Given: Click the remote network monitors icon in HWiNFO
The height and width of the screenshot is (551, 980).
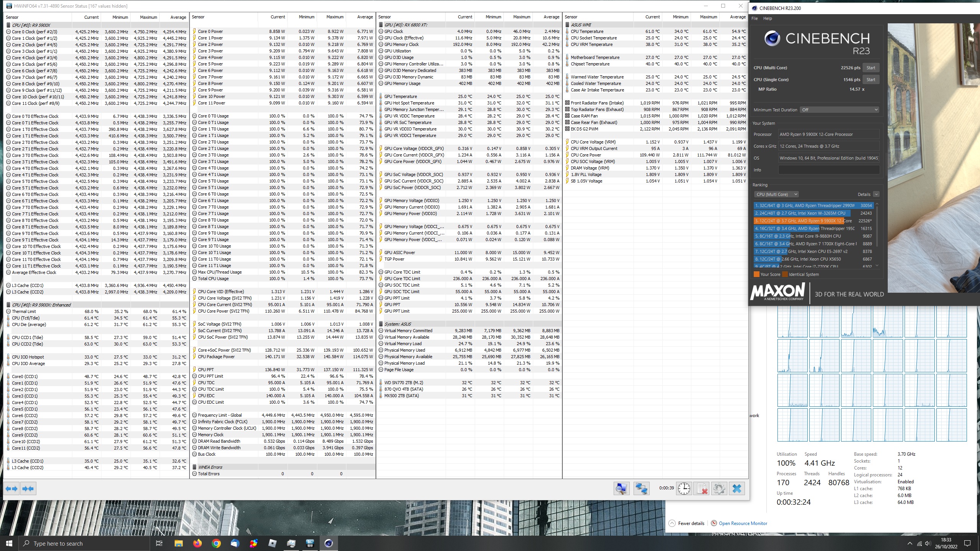Looking at the screenshot, I should point(641,488).
